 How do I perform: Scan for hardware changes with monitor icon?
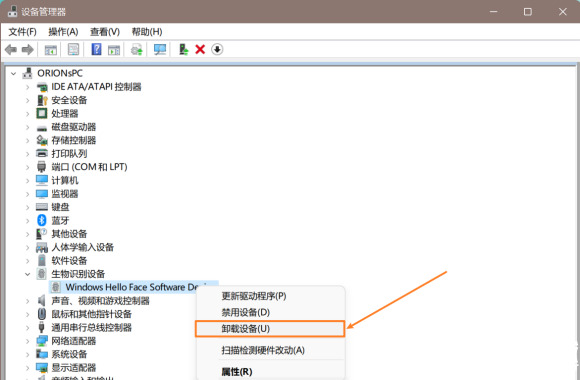point(160,49)
